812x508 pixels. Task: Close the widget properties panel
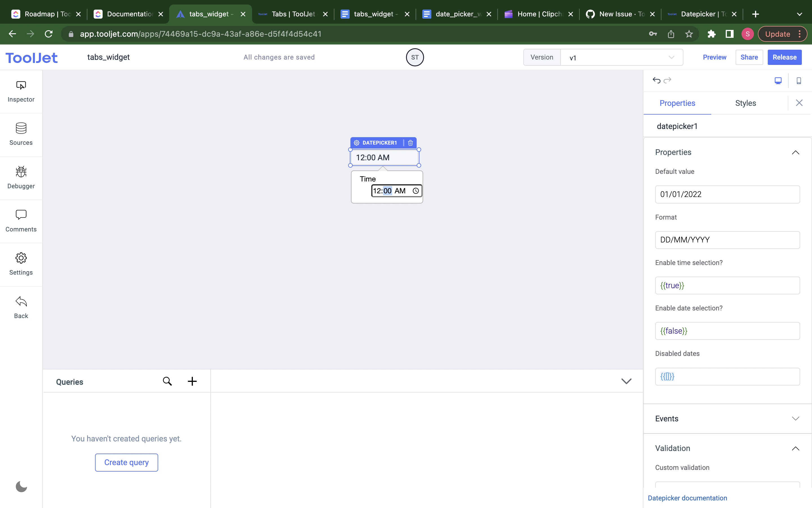799,103
